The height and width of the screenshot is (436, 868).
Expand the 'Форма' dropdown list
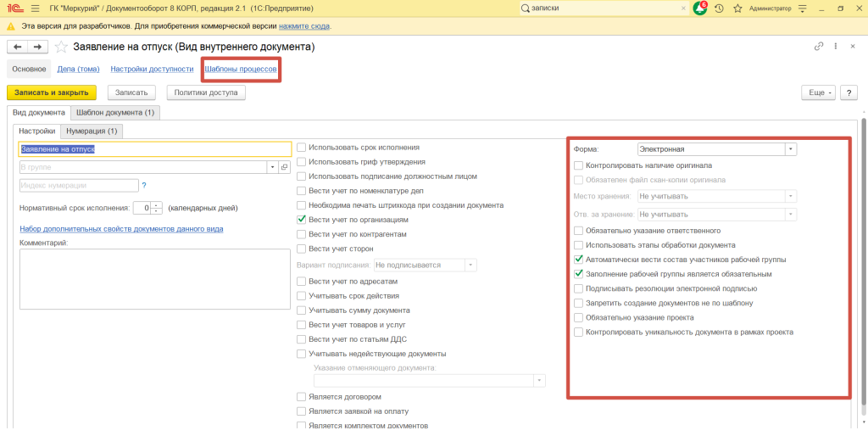click(790, 149)
